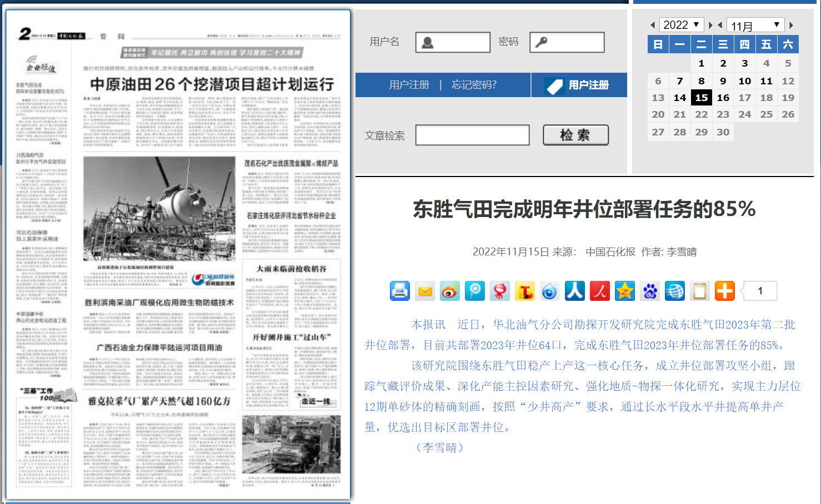Share to QQ Zone with the yellow star icon
Image resolution: width=821 pixels, height=504 pixels.
pos(625,291)
